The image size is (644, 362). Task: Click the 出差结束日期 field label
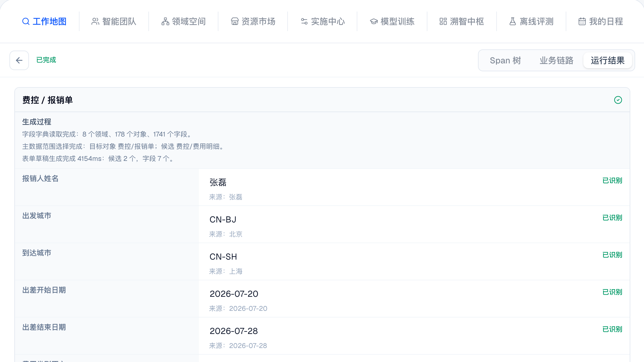[44, 327]
